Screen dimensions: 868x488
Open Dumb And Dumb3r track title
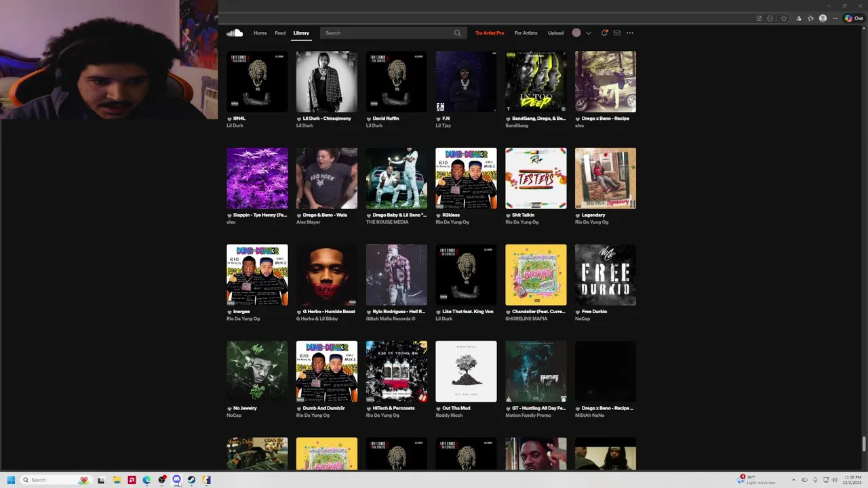pyautogui.click(x=324, y=408)
